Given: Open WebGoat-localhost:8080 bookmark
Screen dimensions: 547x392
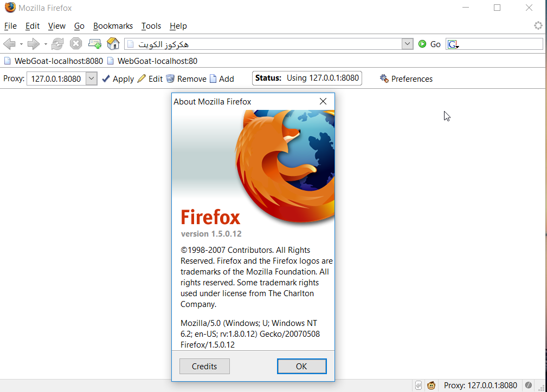Looking at the screenshot, I should click(54, 61).
